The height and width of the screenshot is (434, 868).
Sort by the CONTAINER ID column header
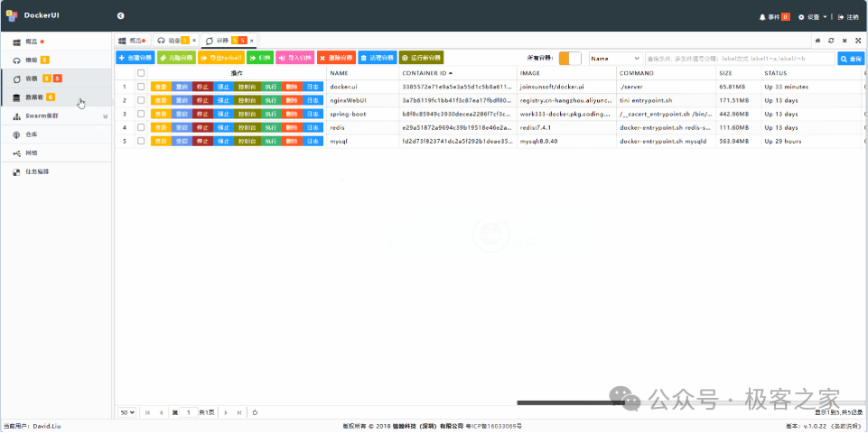point(458,73)
